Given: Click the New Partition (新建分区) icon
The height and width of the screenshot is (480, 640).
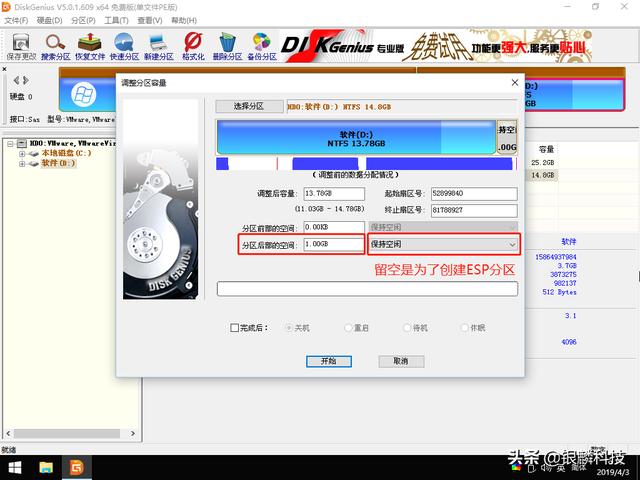Looking at the screenshot, I should (x=158, y=47).
